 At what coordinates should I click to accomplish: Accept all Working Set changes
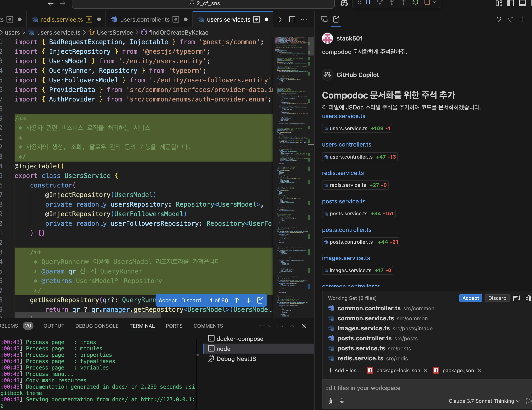pos(470,298)
